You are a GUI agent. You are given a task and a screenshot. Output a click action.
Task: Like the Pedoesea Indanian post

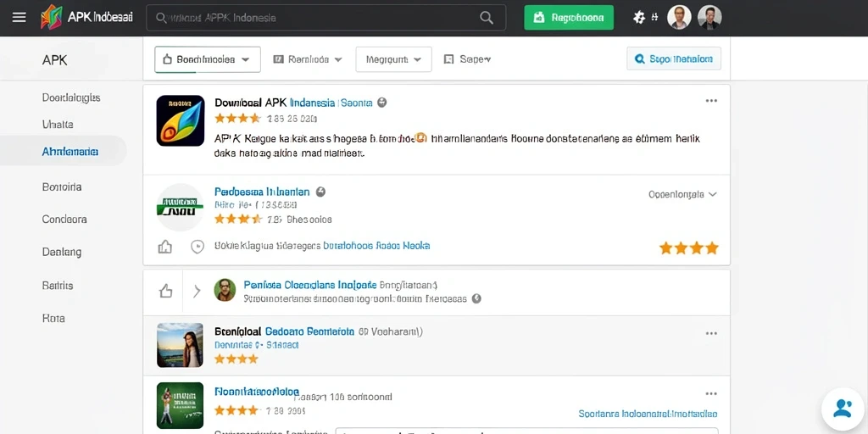(165, 247)
